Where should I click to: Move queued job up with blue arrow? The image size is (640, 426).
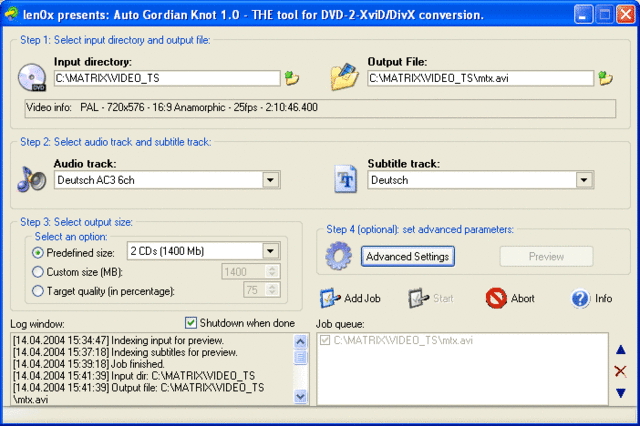620,350
